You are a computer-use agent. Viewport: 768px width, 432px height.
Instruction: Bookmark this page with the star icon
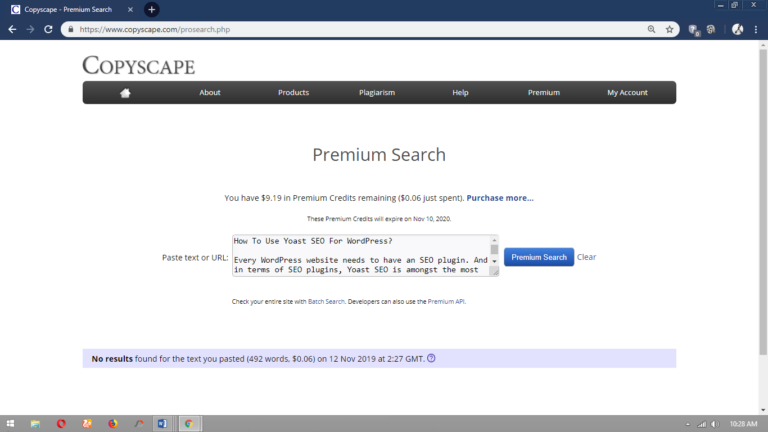tap(670, 30)
